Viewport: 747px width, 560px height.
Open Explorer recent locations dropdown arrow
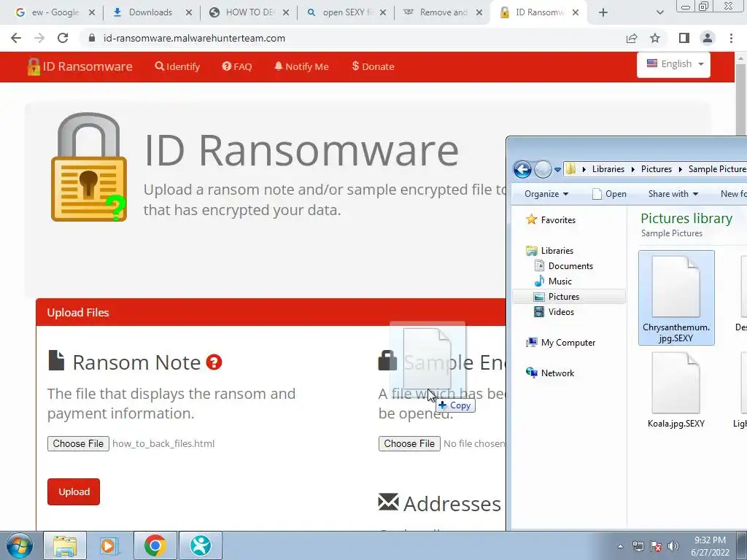point(557,169)
